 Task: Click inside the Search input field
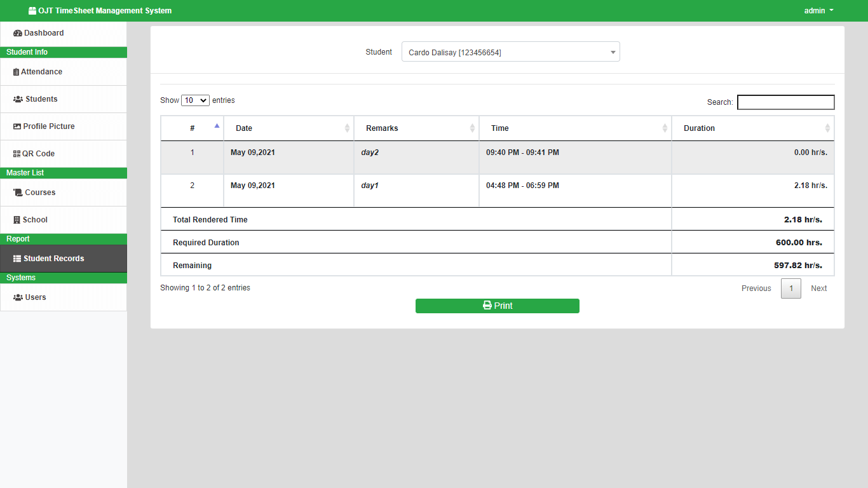tap(785, 102)
